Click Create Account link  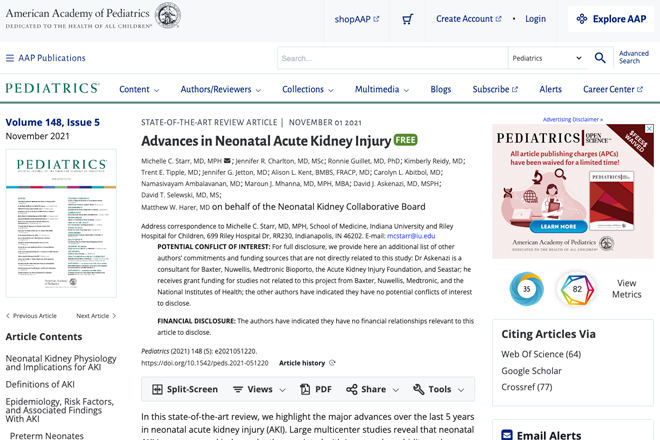click(x=468, y=19)
